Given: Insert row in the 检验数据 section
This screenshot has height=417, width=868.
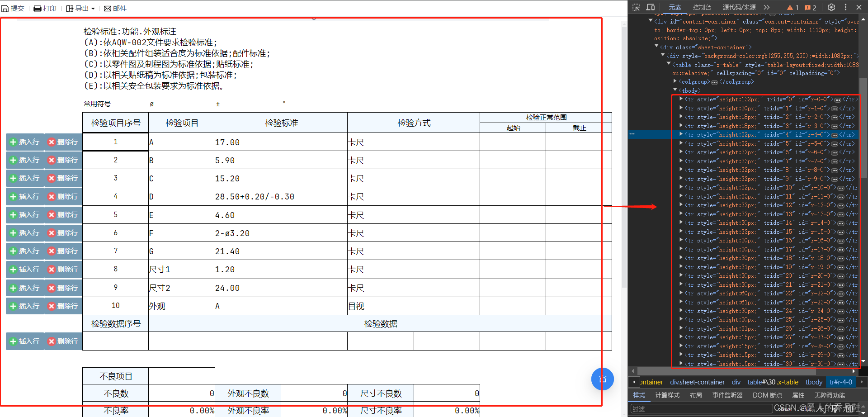Looking at the screenshot, I should (25, 341).
